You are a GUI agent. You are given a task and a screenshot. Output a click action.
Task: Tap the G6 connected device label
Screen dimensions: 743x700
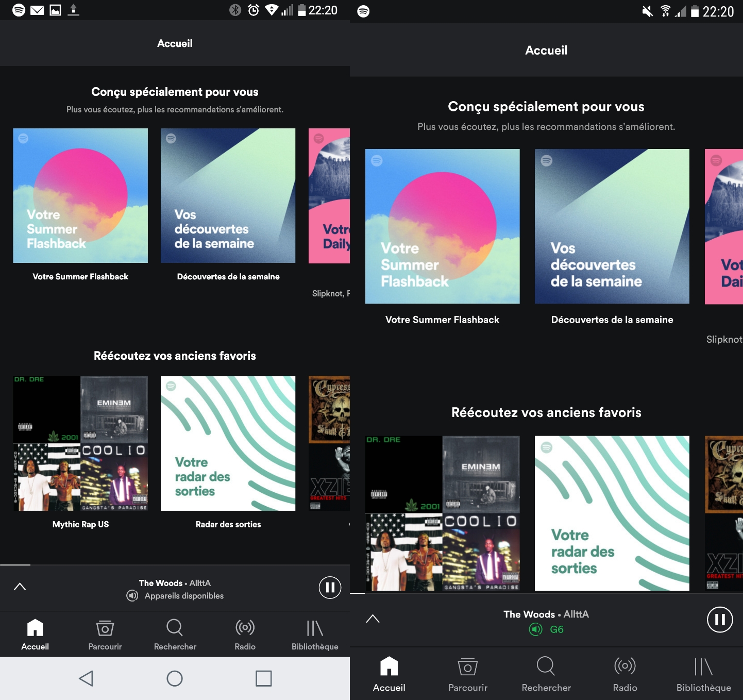pyautogui.click(x=556, y=629)
